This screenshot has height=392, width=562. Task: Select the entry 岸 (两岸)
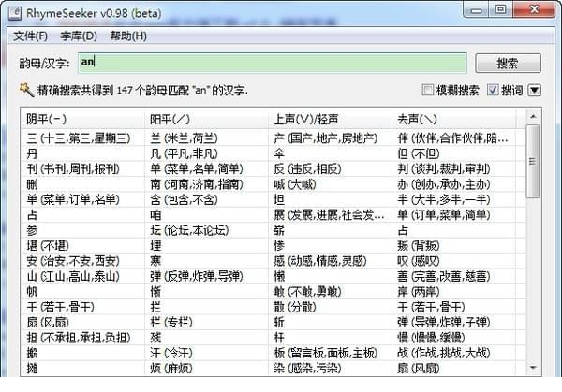419,292
